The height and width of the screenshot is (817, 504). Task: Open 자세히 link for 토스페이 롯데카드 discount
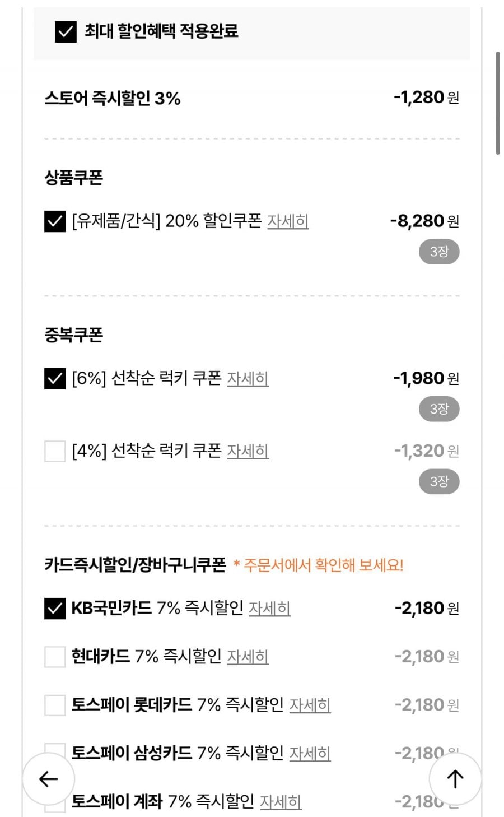tap(310, 705)
